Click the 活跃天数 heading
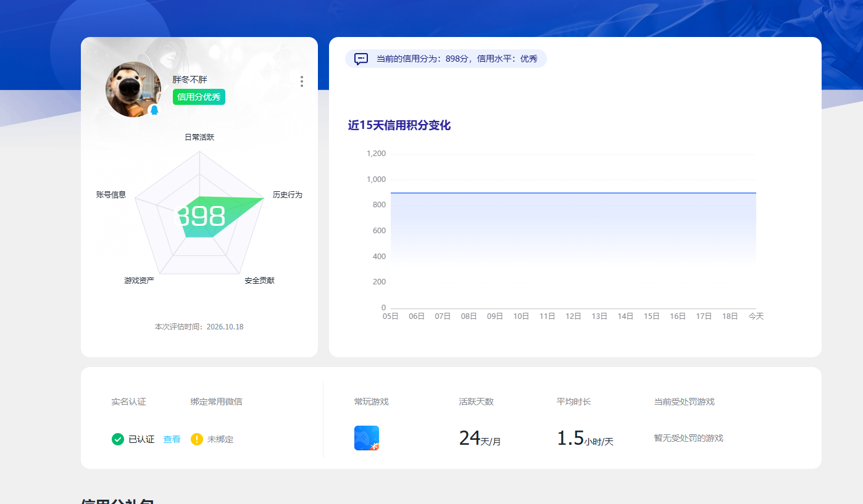 (477, 402)
